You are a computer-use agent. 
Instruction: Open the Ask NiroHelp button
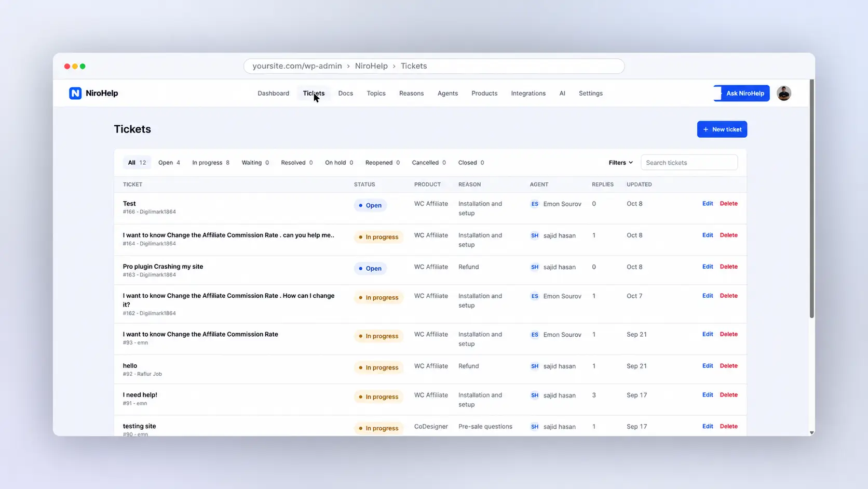pyautogui.click(x=741, y=94)
